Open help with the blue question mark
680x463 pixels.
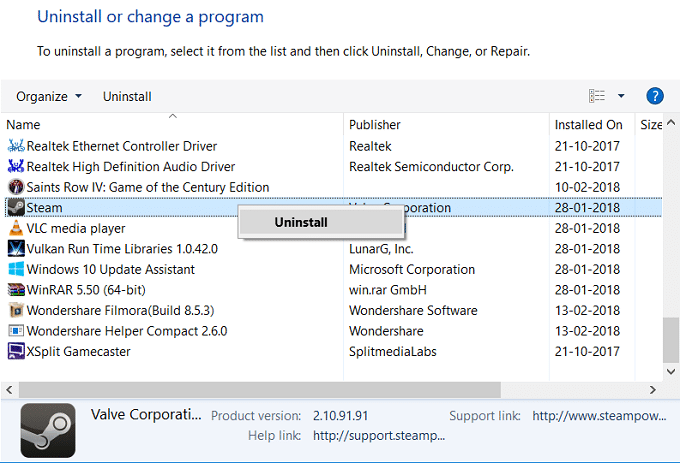click(655, 96)
